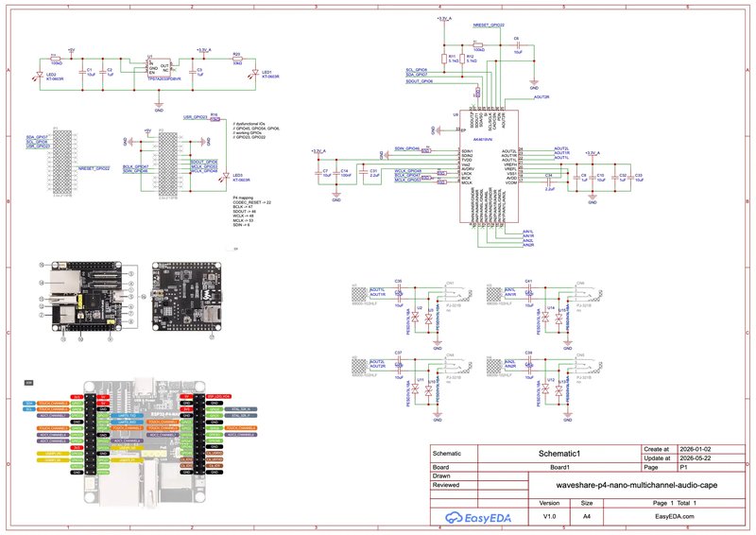The height and width of the screenshot is (535, 756).
Task: Click the EasyEDA cloud logo
Action: pos(477,518)
